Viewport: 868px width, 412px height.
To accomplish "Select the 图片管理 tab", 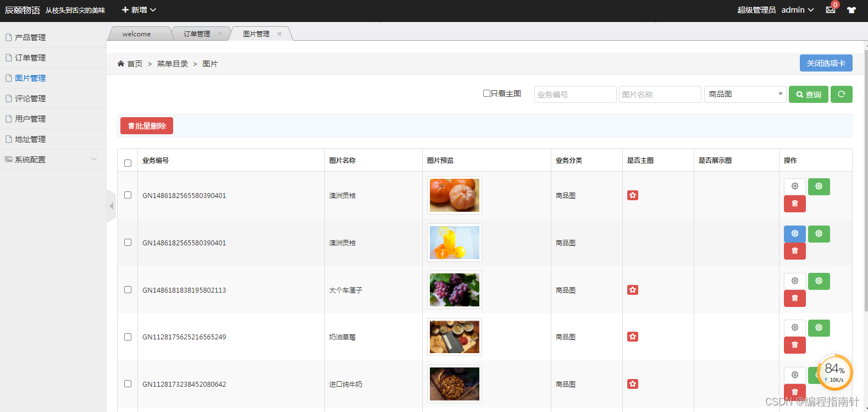I will point(256,34).
